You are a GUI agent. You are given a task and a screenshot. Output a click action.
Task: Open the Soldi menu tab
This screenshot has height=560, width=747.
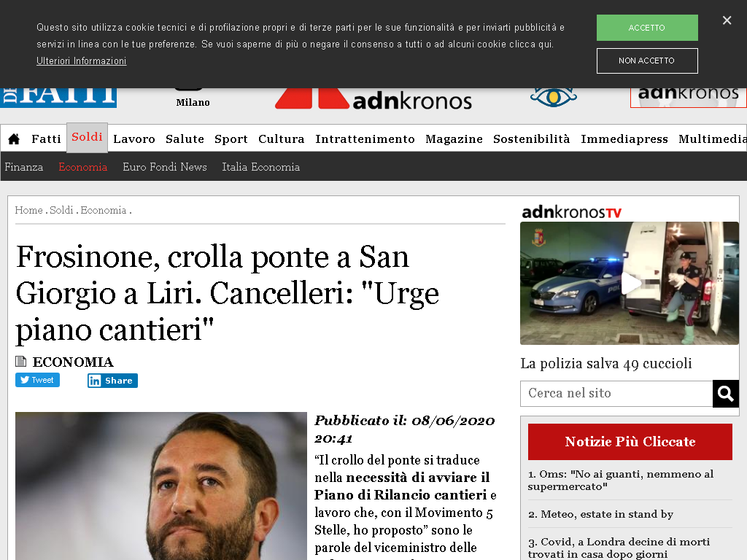pos(88,138)
